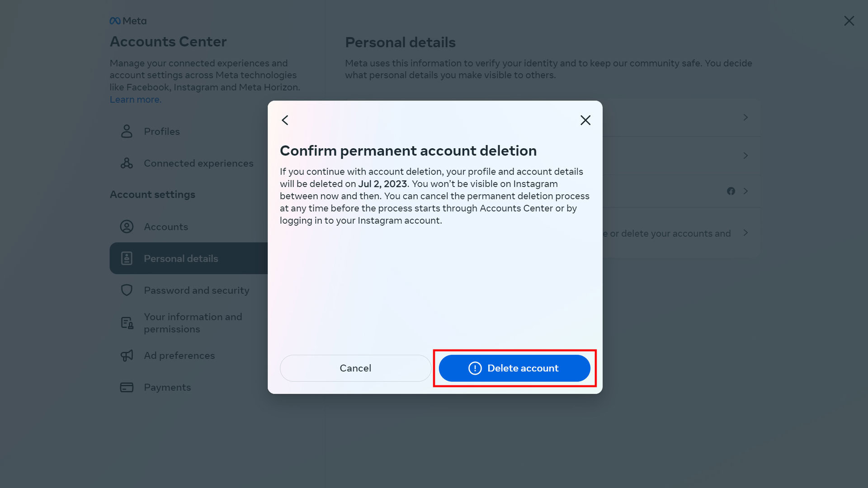Click the Ad preferences megaphone icon
868x488 pixels.
(x=127, y=356)
